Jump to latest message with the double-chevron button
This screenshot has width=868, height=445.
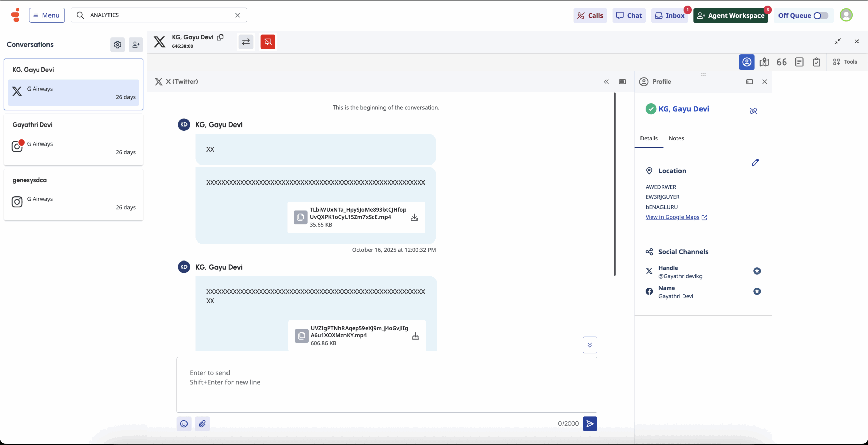point(590,345)
